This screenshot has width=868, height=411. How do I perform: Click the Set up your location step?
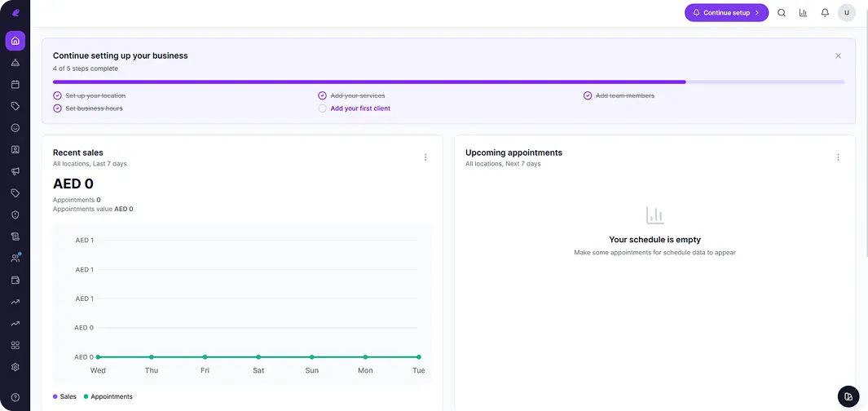(x=95, y=96)
